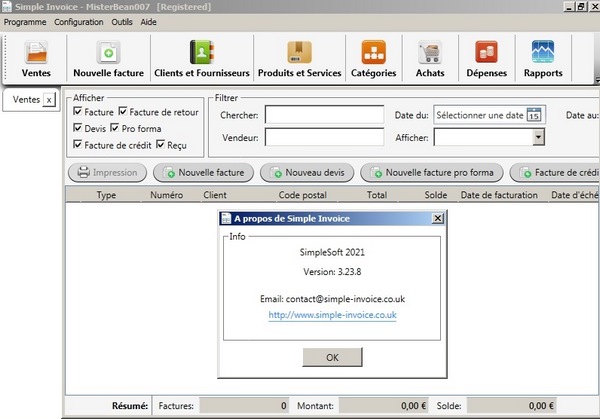Open the Aide menu
The height and width of the screenshot is (419, 600).
(148, 22)
